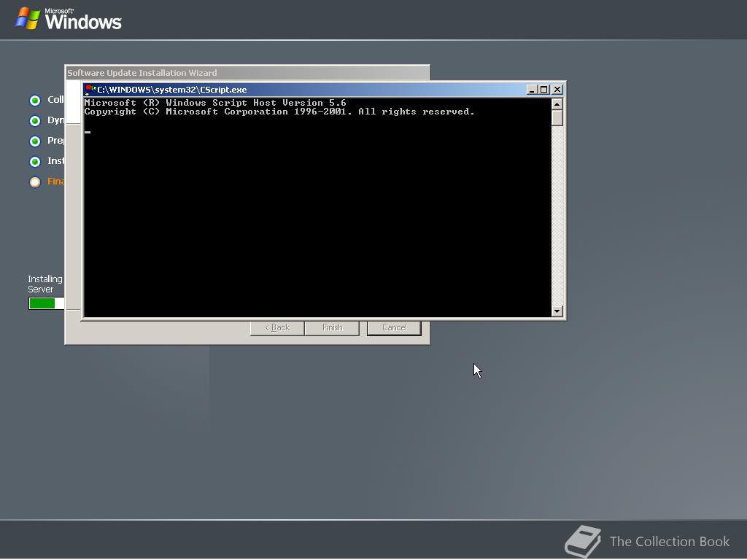The height and width of the screenshot is (560, 747).
Task: Click the Microsoft Corporation copyright line in console
Action: [279, 112]
